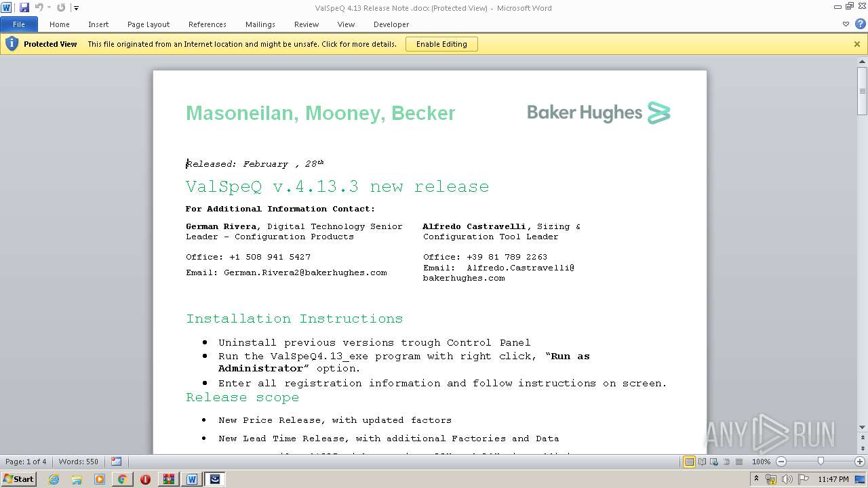Click the macro recording icon in status bar
Viewport: 868px width, 488px height.
tap(116, 462)
